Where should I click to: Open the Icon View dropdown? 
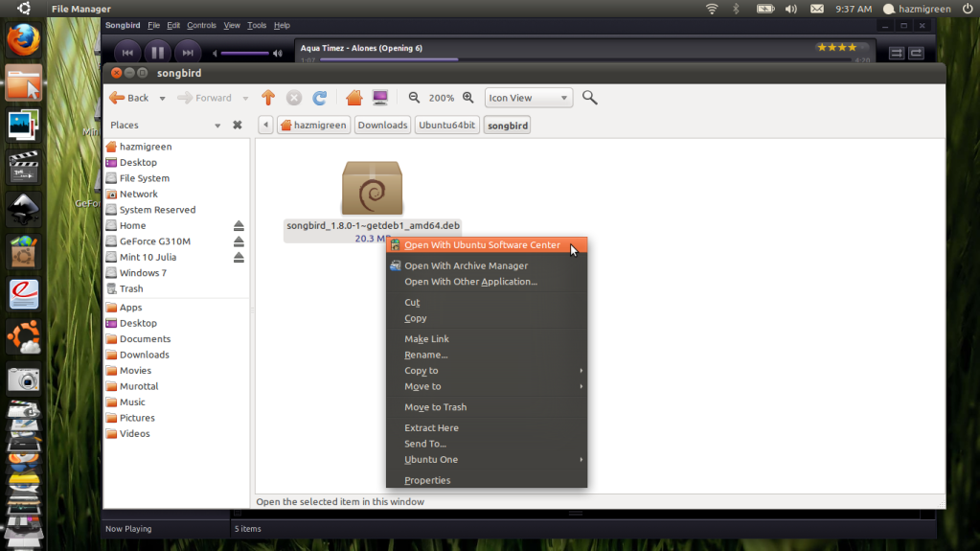pos(529,98)
